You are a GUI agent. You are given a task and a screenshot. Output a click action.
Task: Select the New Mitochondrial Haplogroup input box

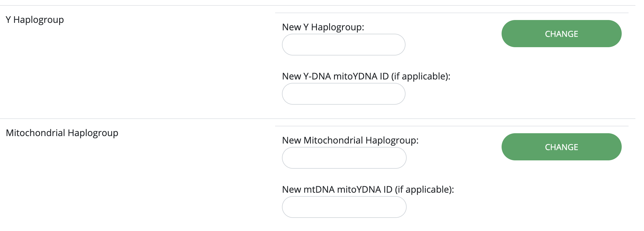point(344,158)
